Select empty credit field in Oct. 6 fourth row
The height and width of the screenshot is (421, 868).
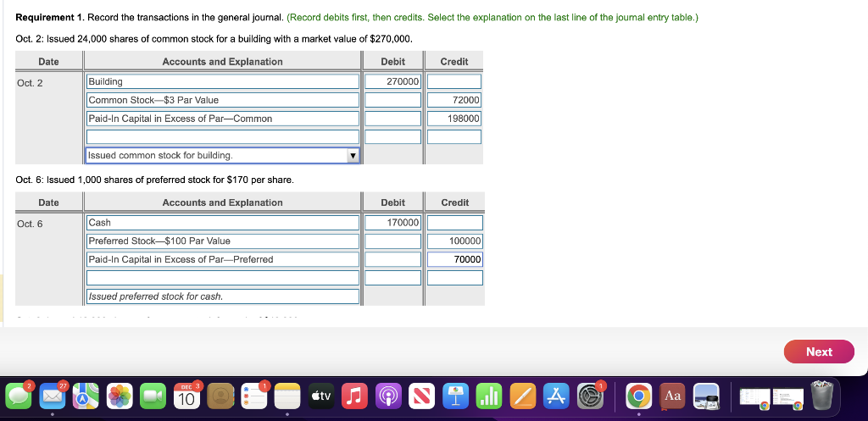click(454, 278)
